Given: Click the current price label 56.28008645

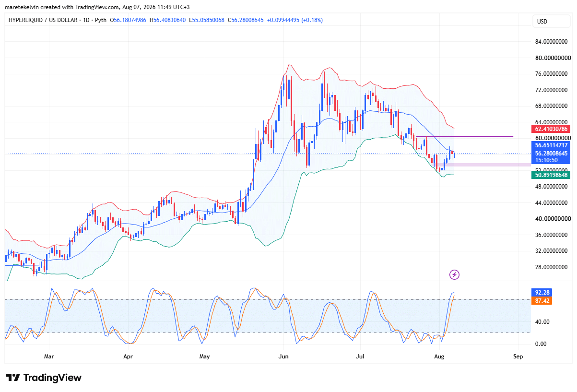Looking at the screenshot, I should pyautogui.click(x=551, y=153).
